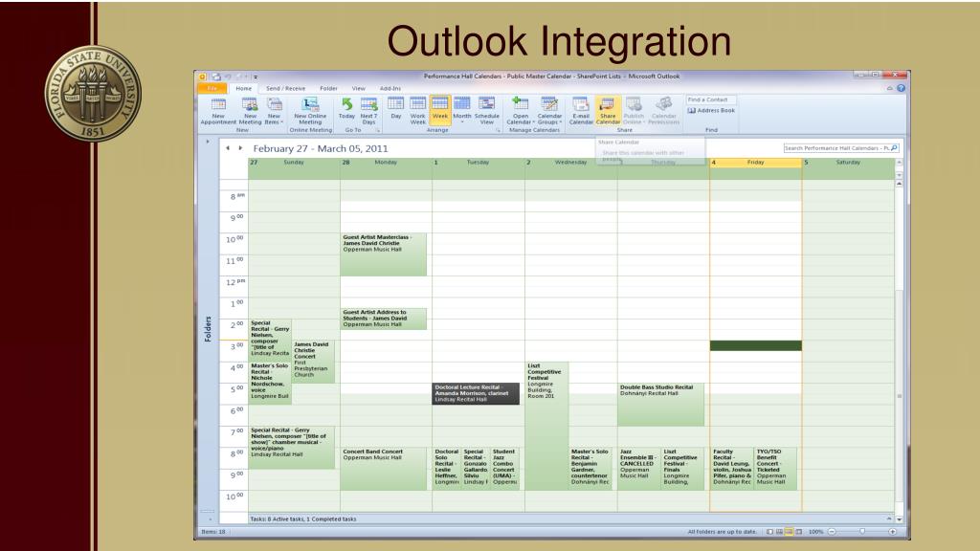Screen dimensions: 980x551
Task: Open Double Bass Studio Recital event
Action: (x=660, y=405)
